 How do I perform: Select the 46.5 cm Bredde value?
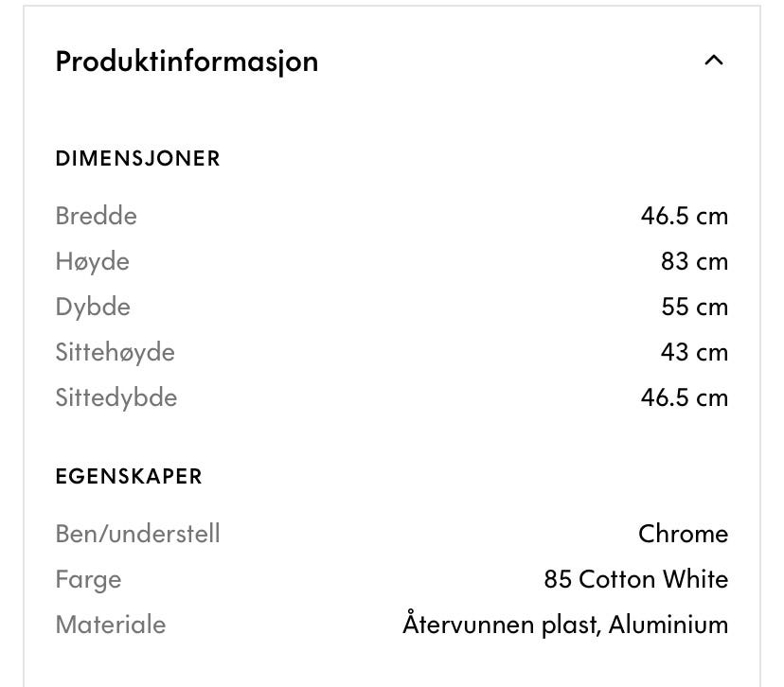pos(684,216)
